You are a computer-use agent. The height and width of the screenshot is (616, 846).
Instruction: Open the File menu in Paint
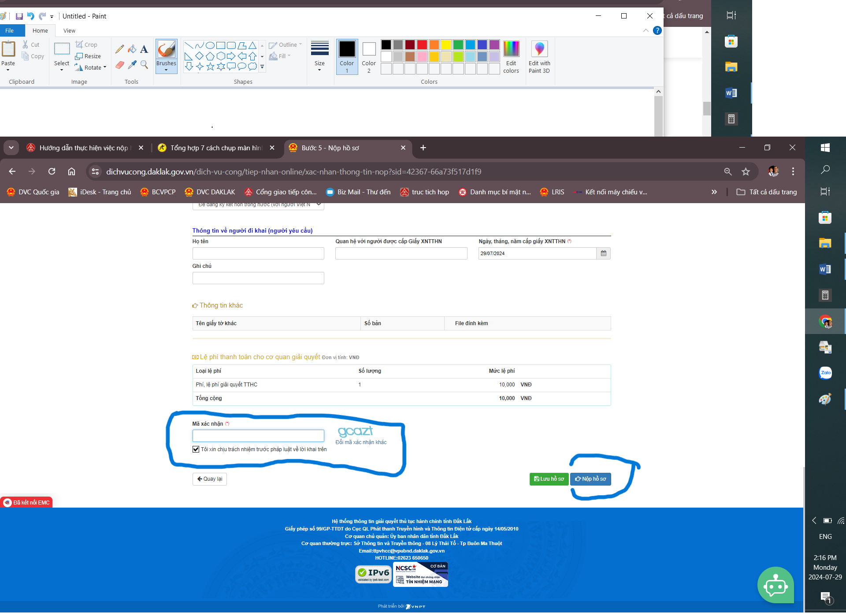[x=10, y=30]
